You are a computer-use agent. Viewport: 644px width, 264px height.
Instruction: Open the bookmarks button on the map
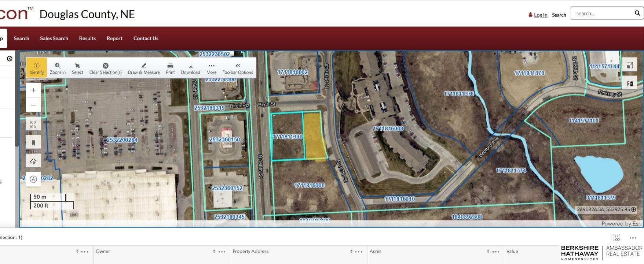(33, 143)
